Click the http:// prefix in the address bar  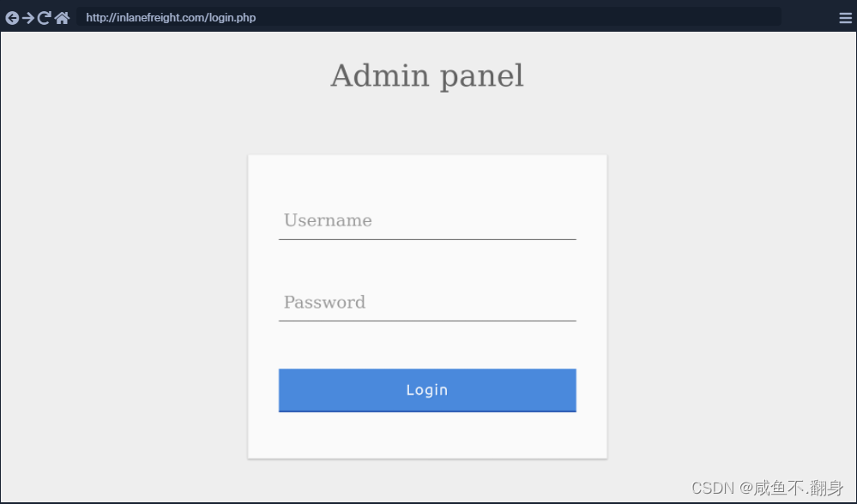click(100, 18)
